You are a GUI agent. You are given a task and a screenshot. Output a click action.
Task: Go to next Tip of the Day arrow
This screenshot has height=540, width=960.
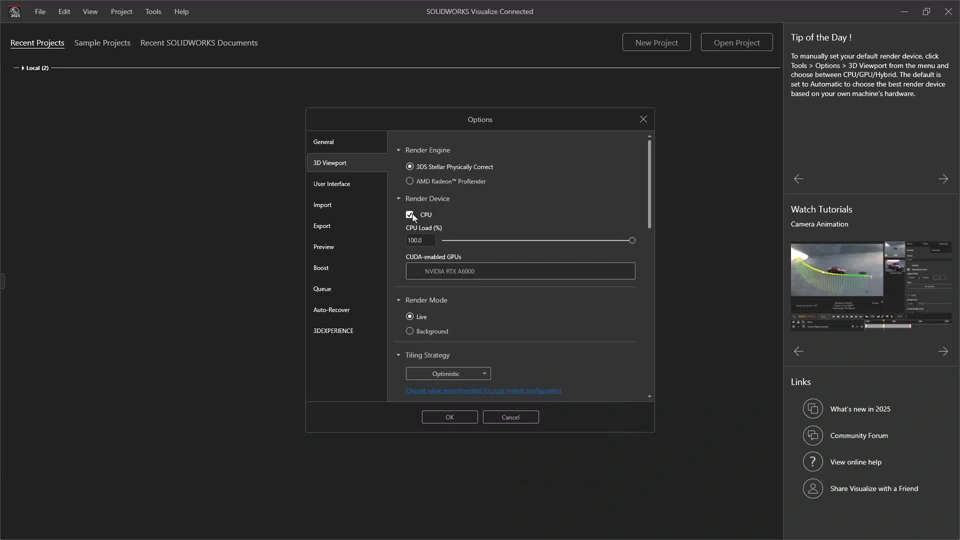pos(943,179)
